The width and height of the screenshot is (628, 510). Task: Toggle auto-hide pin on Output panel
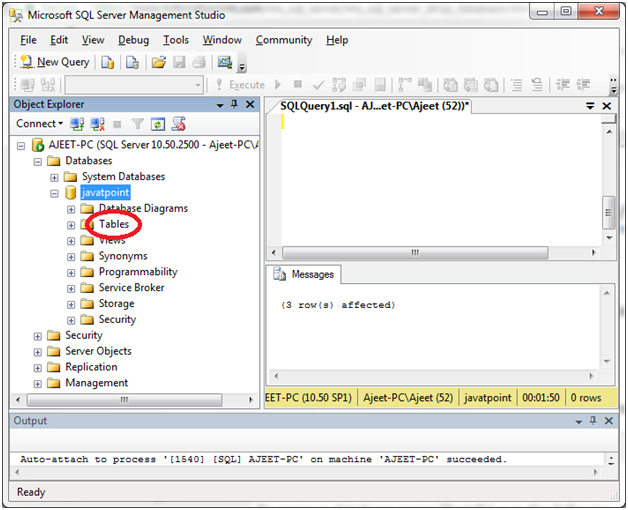click(593, 421)
